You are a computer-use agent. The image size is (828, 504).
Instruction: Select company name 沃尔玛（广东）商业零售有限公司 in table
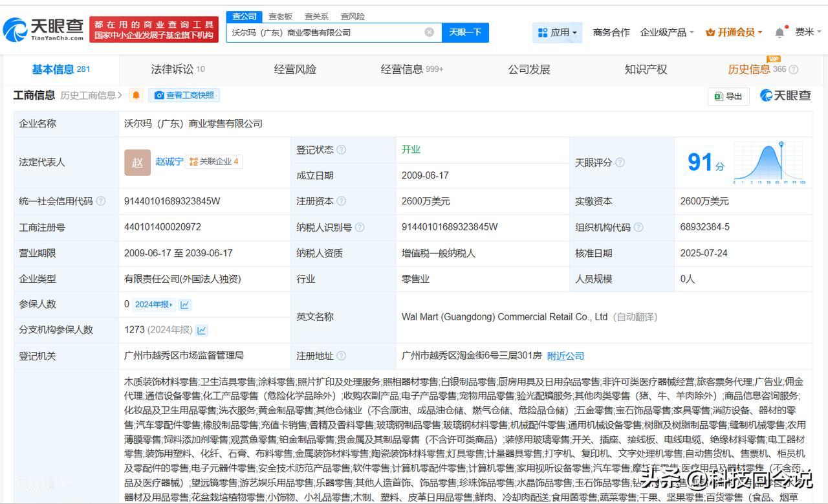tap(193, 124)
